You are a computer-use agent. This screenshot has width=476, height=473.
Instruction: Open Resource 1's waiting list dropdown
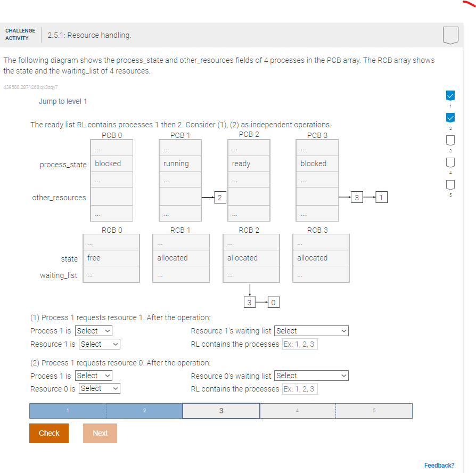(x=311, y=330)
